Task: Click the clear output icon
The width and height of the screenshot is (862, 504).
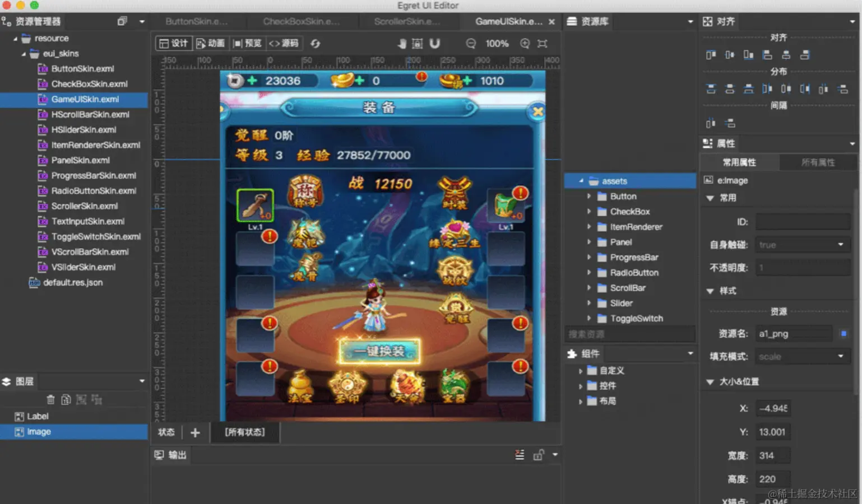Action: click(x=520, y=455)
